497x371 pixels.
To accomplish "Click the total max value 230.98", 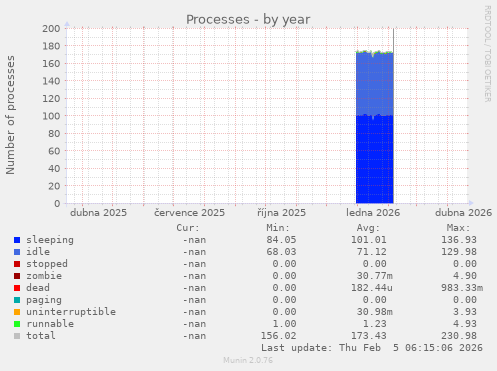I will (x=459, y=336).
